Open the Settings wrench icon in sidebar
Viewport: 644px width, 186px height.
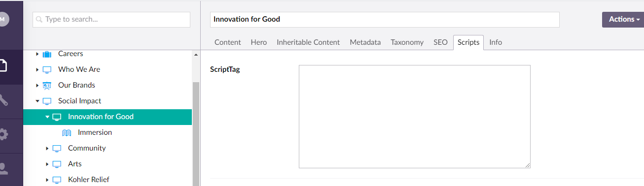coord(3,100)
